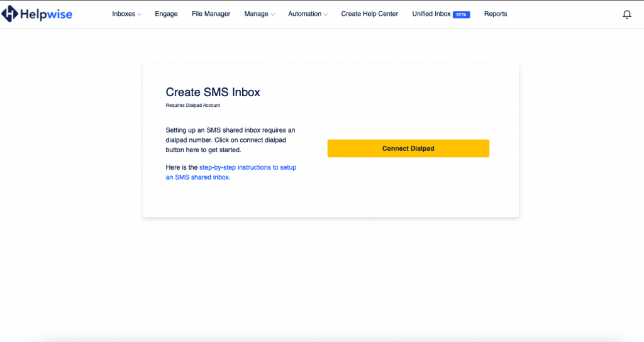The height and width of the screenshot is (342, 644).
Task: Click the Create SMS Inbox heading
Action: (213, 92)
